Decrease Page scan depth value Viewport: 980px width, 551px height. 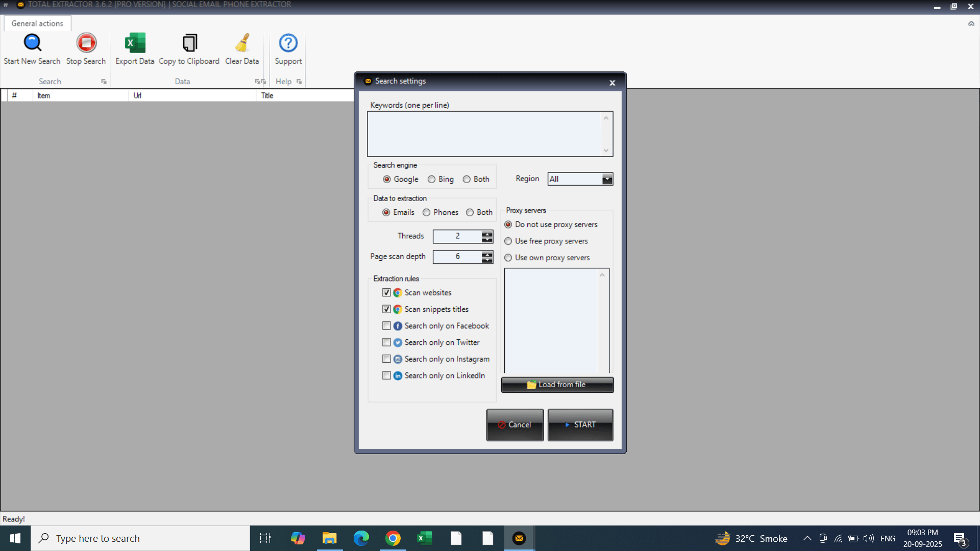(487, 260)
